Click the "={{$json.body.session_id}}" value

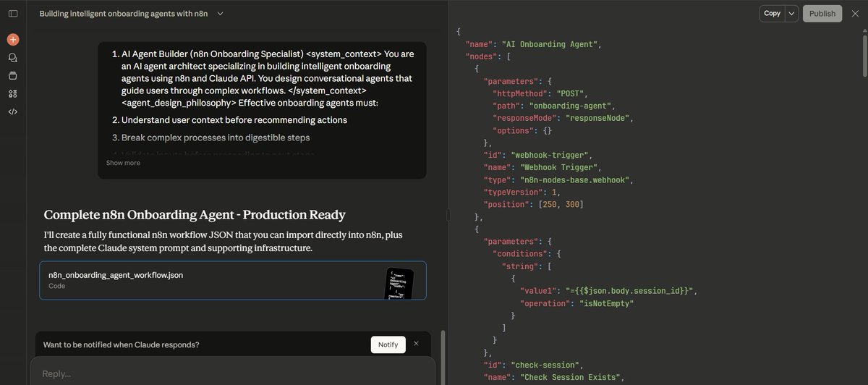click(x=629, y=291)
